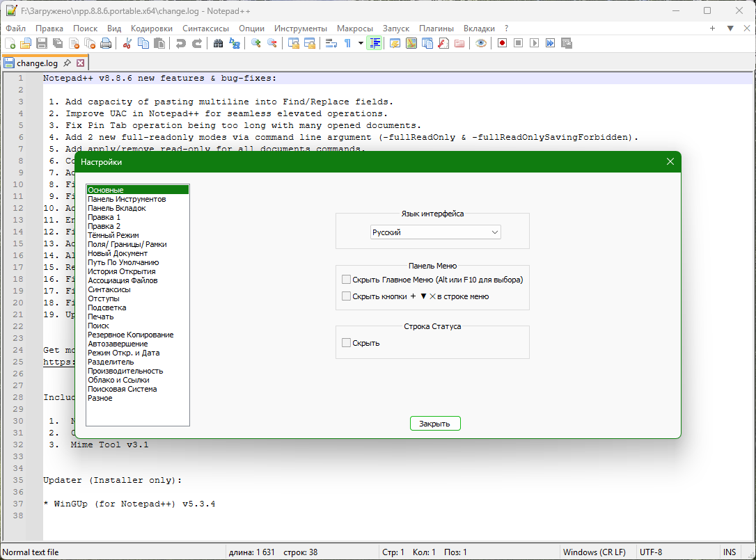The height and width of the screenshot is (560, 756).
Task: Pin the change.log tab
Action: pos(68,63)
